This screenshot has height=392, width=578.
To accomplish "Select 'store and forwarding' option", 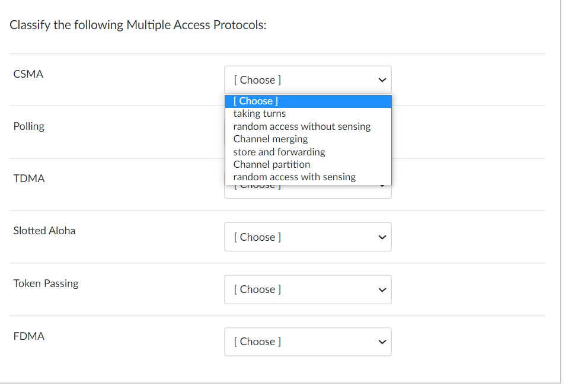I will click(279, 152).
